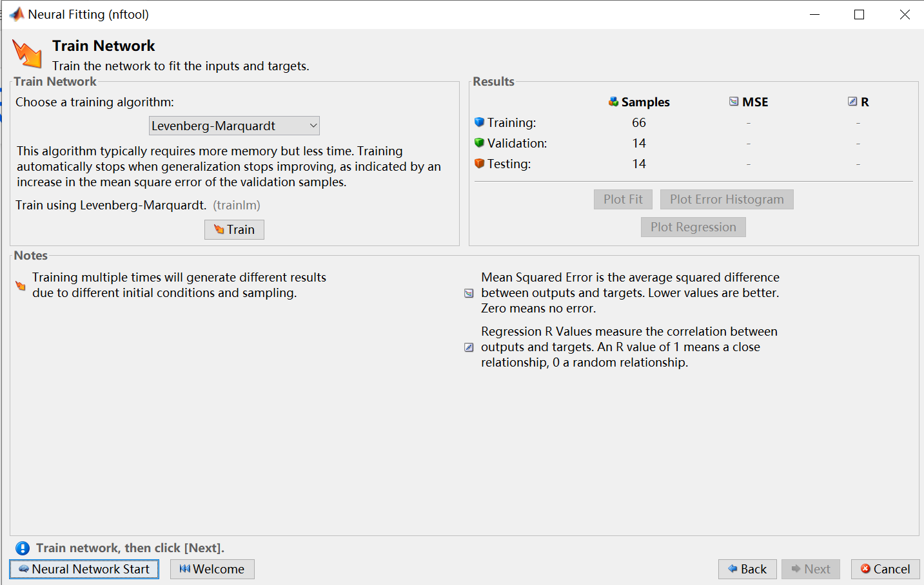Click the Validation sample count 14
The image size is (924, 585).
click(x=639, y=143)
